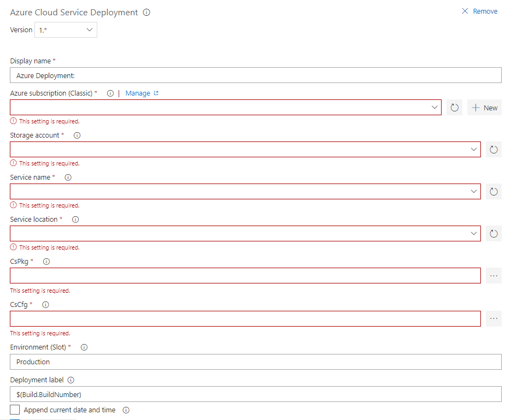
Task: Browse for CsPkg file with ellipsis button
Action: [493, 276]
